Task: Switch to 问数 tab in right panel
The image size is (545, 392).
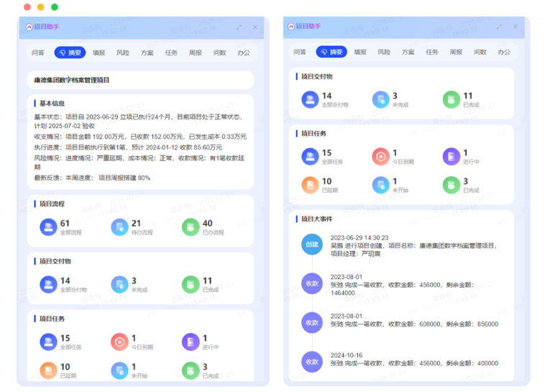Action: [480, 53]
